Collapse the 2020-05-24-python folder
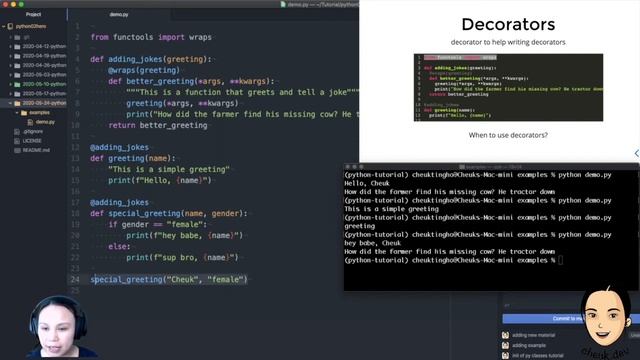640x360 pixels. 11,103
